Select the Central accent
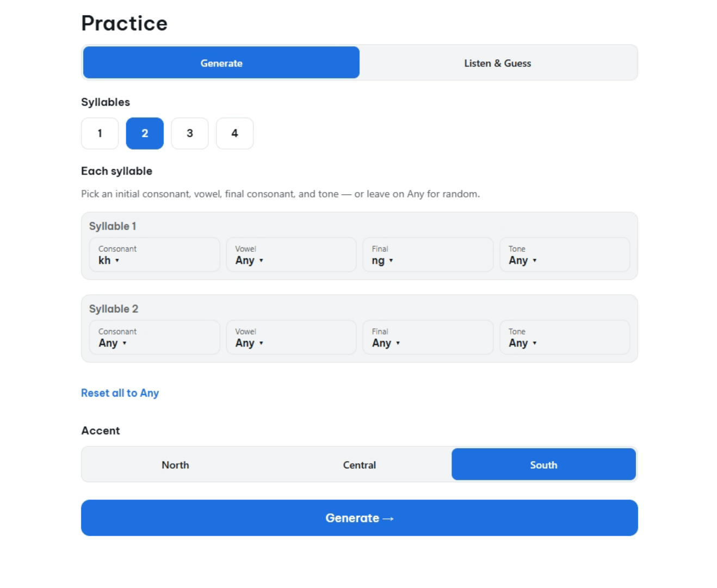Image resolution: width=717 pixels, height=588 pixels. click(x=360, y=465)
